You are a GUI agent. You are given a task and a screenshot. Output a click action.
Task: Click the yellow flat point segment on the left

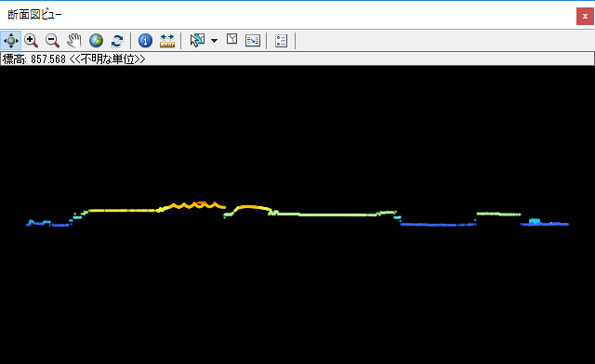pyautogui.click(x=122, y=210)
